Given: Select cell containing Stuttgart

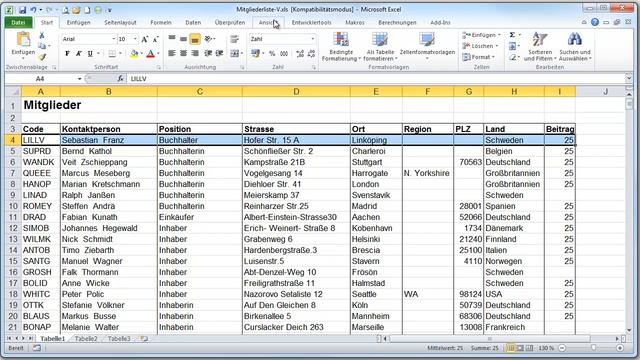Looking at the screenshot, I should pyautogui.click(x=376, y=162).
